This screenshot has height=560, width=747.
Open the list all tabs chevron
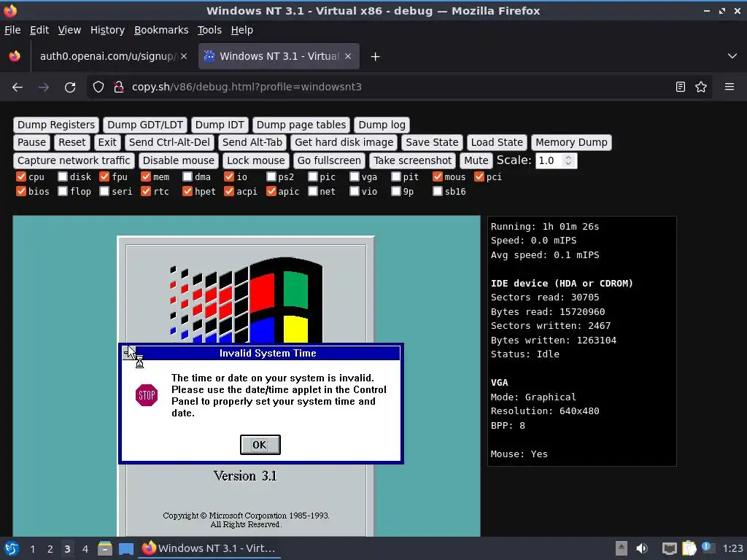[732, 56]
